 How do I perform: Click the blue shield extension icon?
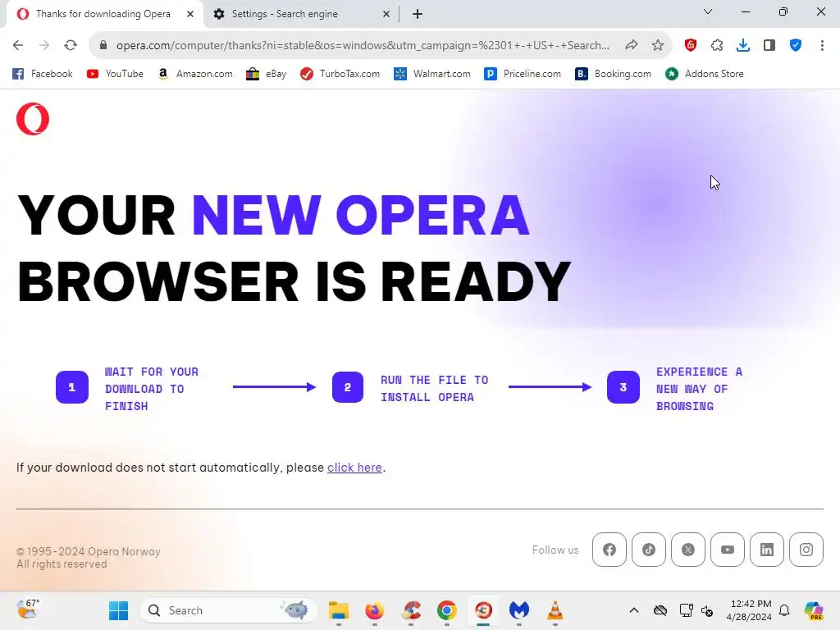[796, 46]
